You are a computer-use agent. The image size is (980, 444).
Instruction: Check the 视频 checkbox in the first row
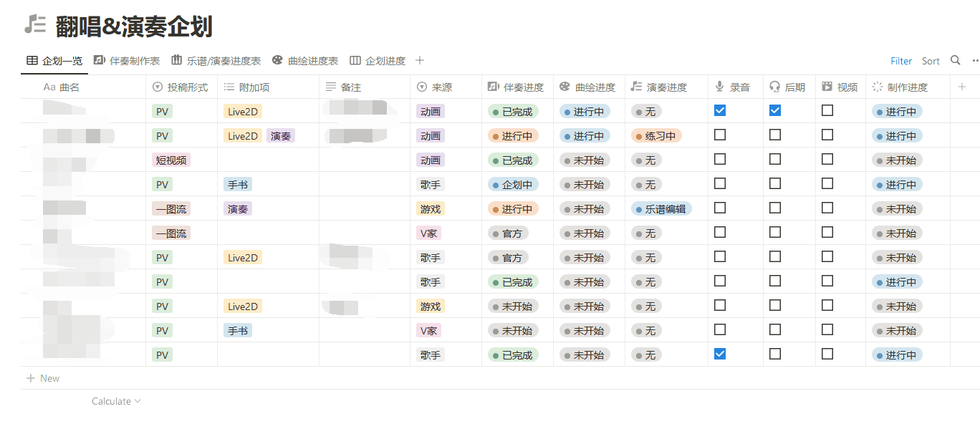point(827,110)
